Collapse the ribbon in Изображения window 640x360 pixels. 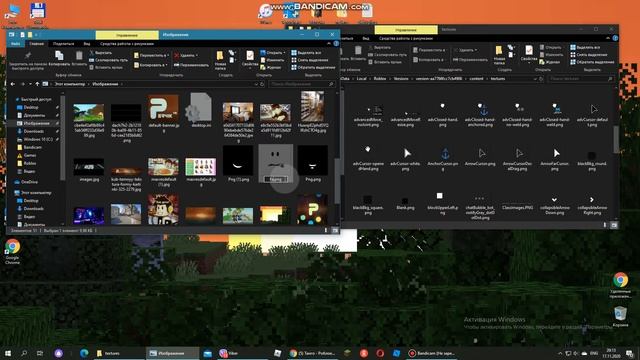pyautogui.click(x=329, y=44)
